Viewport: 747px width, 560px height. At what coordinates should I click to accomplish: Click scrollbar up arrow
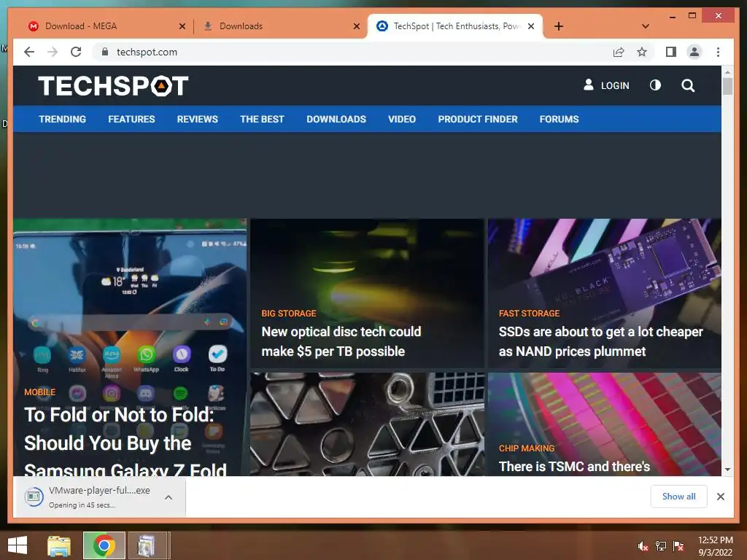pos(727,72)
